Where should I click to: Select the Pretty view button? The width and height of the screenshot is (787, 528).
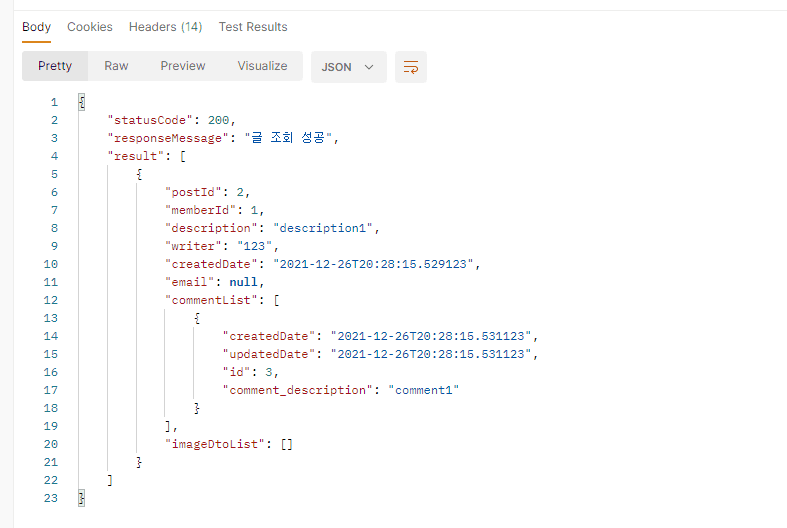click(55, 66)
